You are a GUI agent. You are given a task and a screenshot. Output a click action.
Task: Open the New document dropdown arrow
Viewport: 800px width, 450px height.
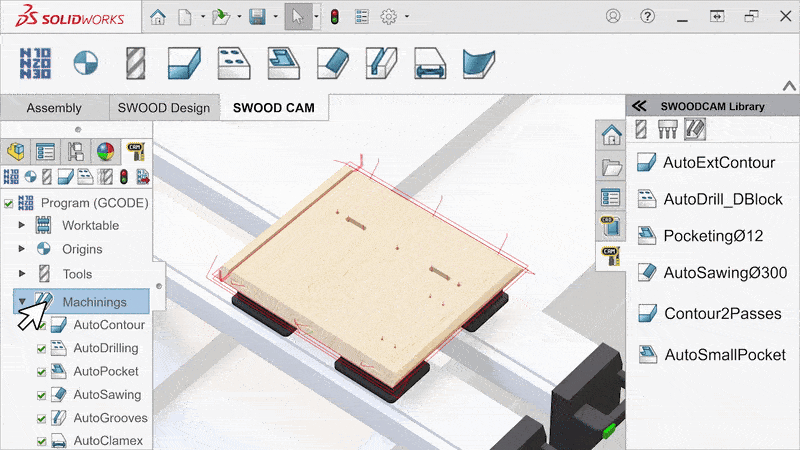[203, 17]
